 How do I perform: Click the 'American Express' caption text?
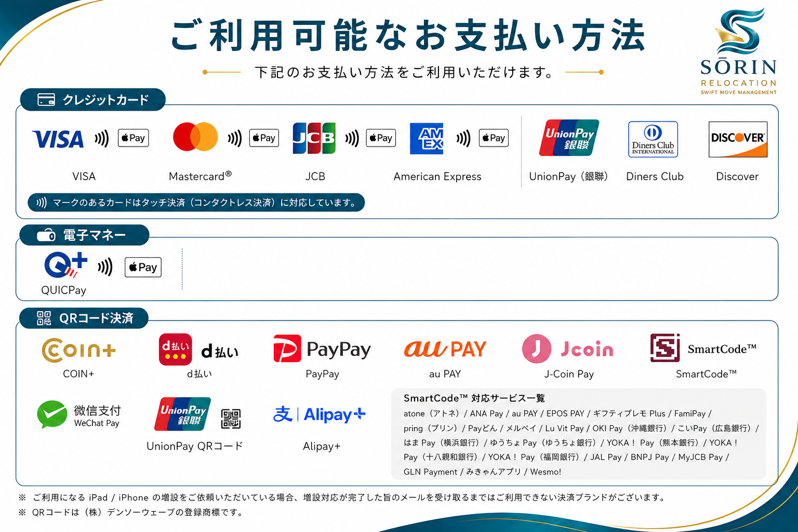click(x=437, y=177)
